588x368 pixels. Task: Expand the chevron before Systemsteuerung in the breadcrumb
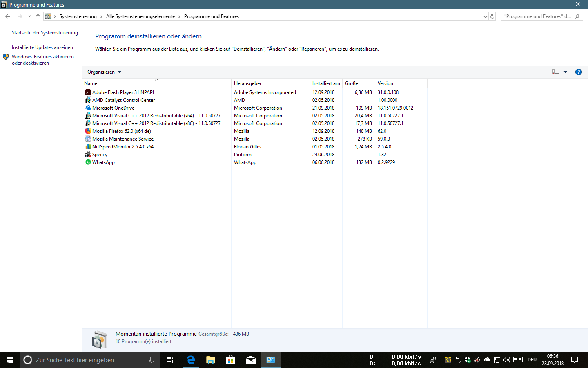(x=55, y=16)
